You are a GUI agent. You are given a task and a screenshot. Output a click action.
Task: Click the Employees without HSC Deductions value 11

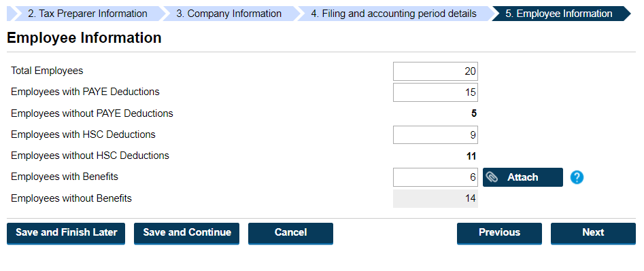coord(471,156)
